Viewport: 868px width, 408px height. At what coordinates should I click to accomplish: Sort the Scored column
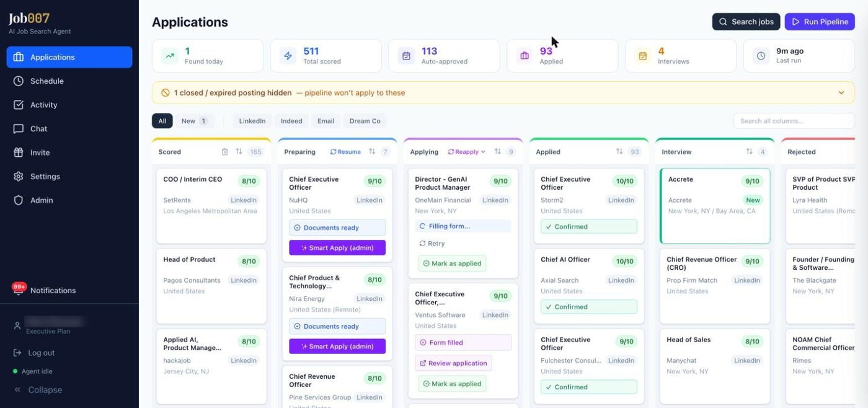239,152
